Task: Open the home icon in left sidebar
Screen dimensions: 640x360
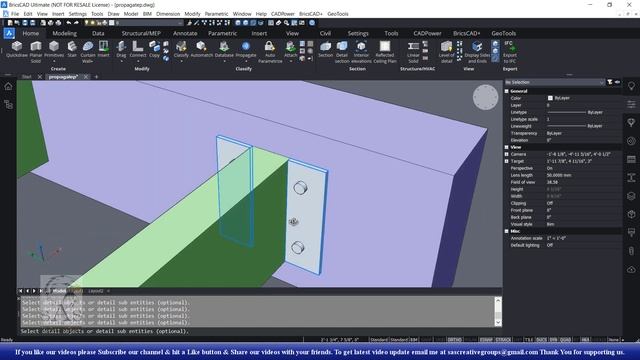Action: tap(8, 86)
